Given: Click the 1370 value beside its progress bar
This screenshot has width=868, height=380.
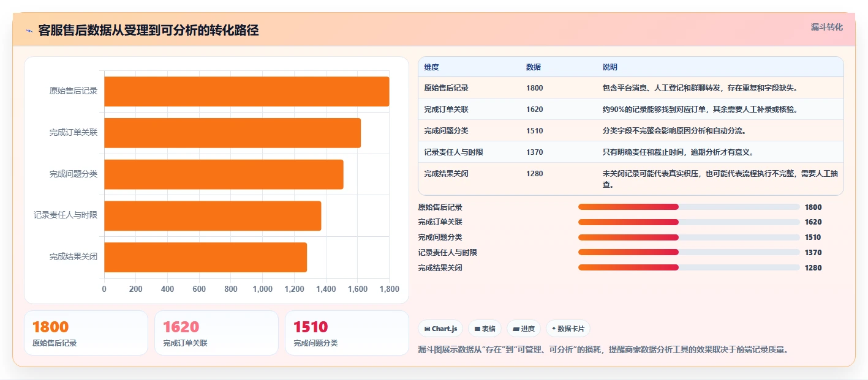Looking at the screenshot, I should pyautogui.click(x=813, y=253).
